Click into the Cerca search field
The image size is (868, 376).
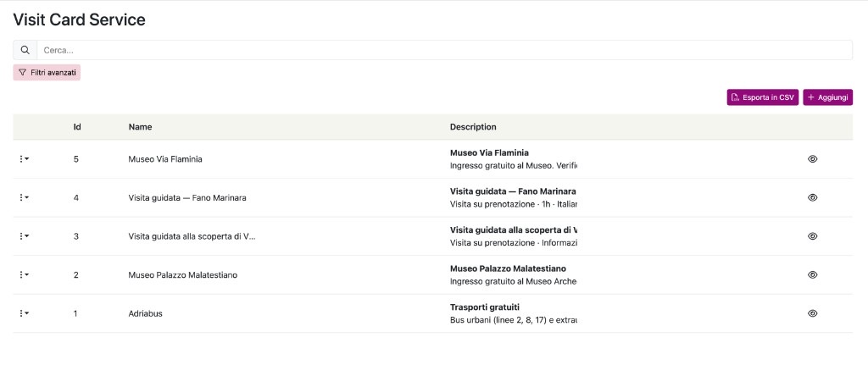point(444,50)
